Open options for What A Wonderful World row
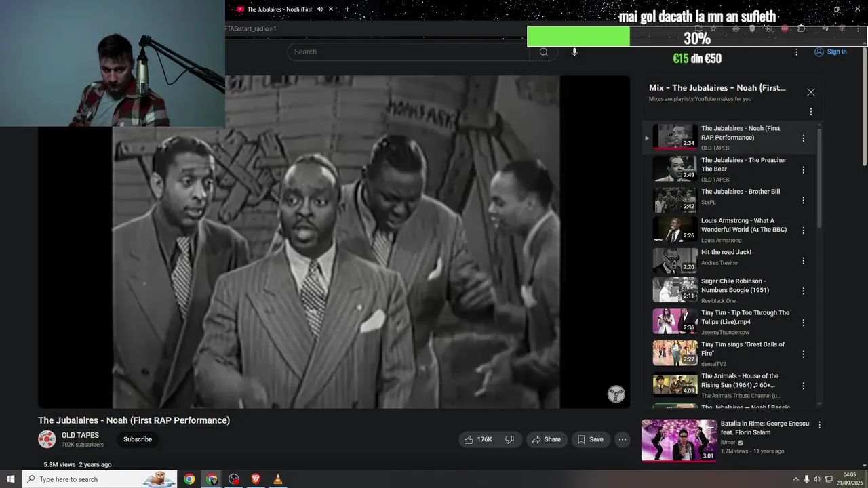The height and width of the screenshot is (488, 868). (804, 230)
